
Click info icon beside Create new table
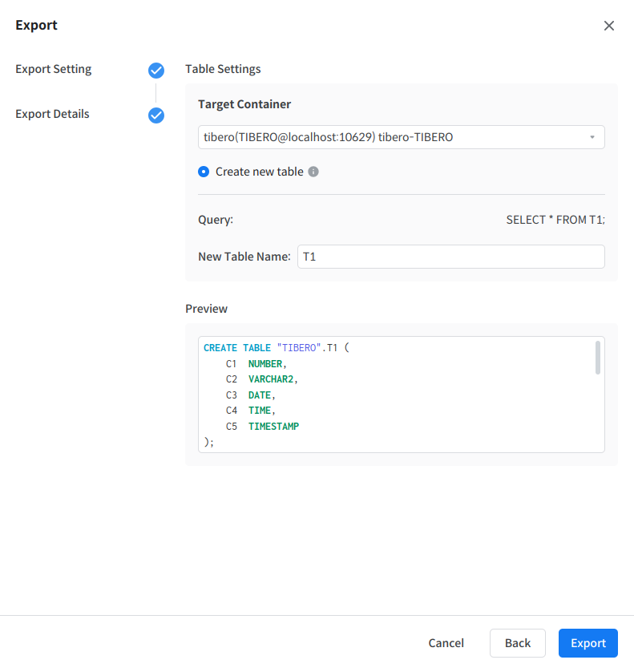pos(313,172)
